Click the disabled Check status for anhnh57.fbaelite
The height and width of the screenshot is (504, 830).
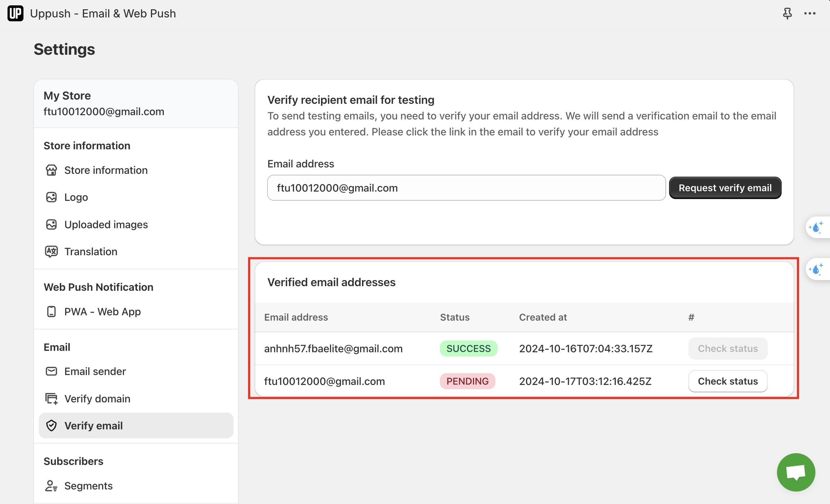pos(727,348)
